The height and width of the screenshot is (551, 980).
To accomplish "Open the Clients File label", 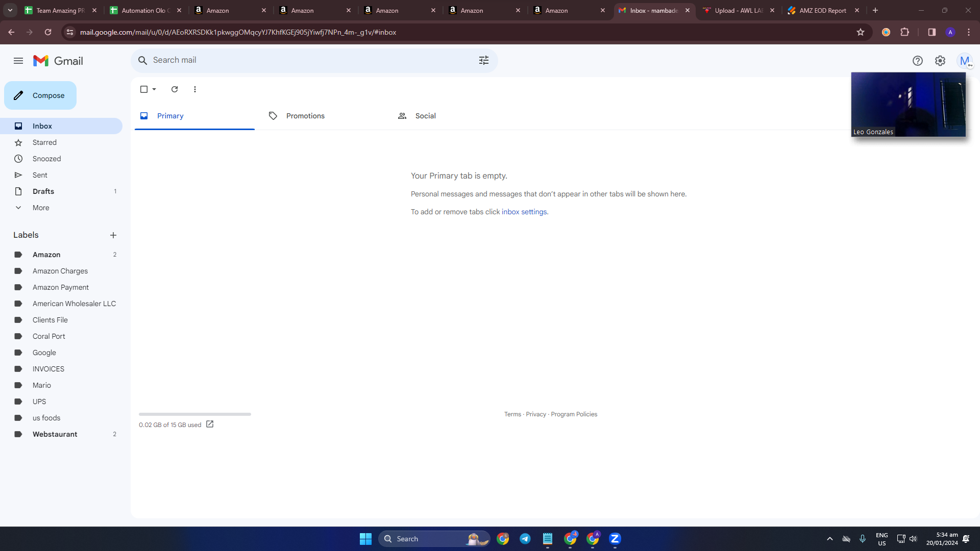I will click(x=61, y=320).
